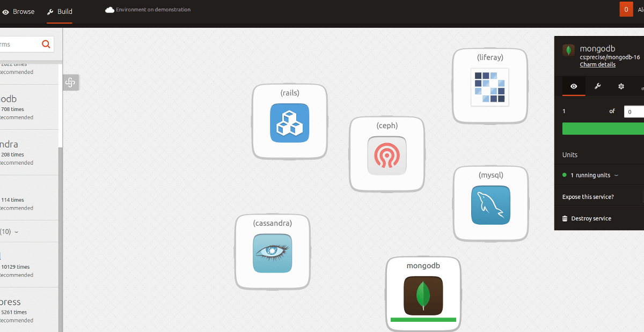Select the mongodb leaf service on canvas
The image size is (644, 332).
[x=423, y=296]
